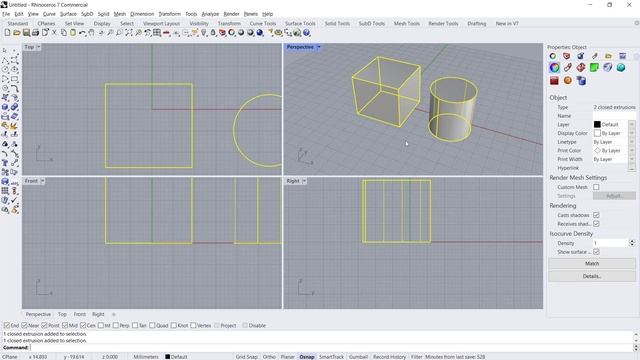Toggle the End osnap checkbox
640x360 pixels.
(7, 325)
